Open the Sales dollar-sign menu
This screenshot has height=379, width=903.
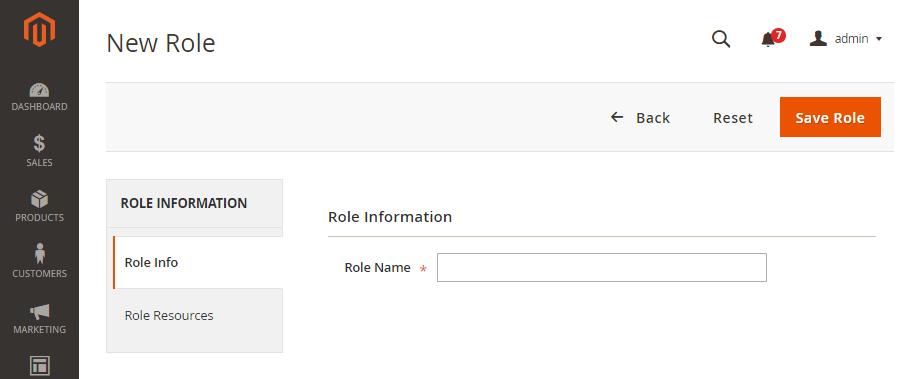(39, 143)
